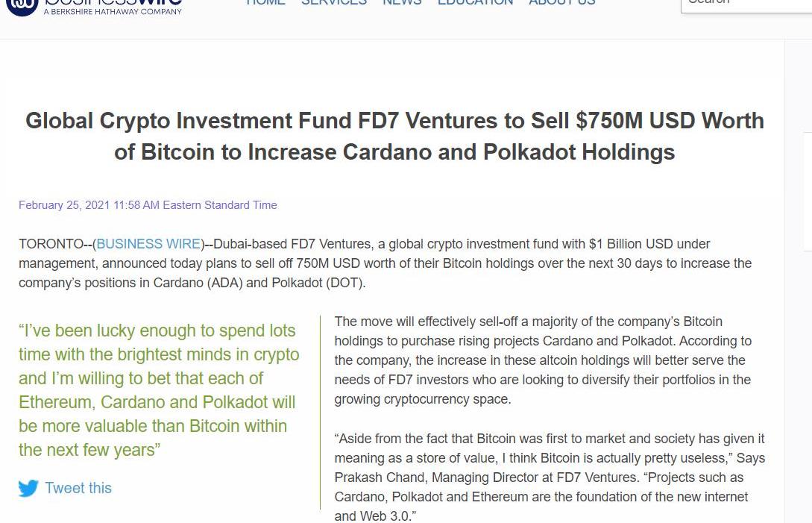Open the SERVICES navigation menu
Image resolution: width=812 pixels, height=523 pixels.
pos(334,2)
